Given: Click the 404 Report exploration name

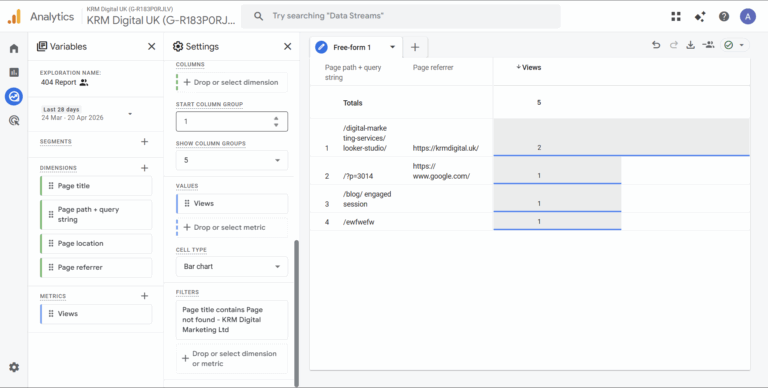Looking at the screenshot, I should (59, 82).
